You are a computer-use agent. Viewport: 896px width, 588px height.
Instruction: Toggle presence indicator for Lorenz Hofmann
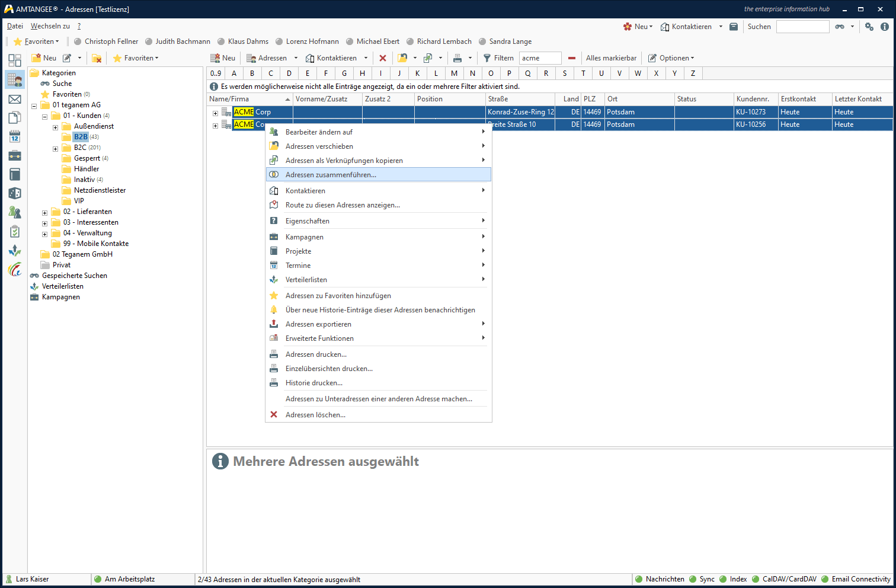click(x=279, y=41)
